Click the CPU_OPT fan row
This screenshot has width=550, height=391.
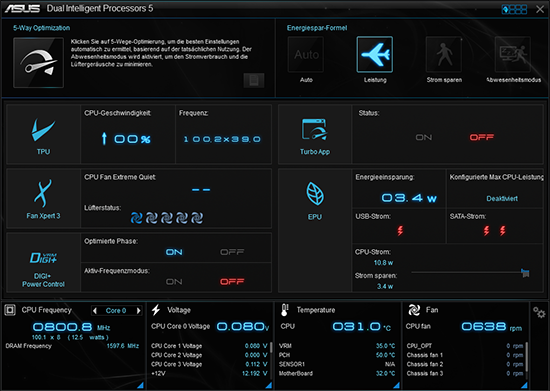coord(465,346)
